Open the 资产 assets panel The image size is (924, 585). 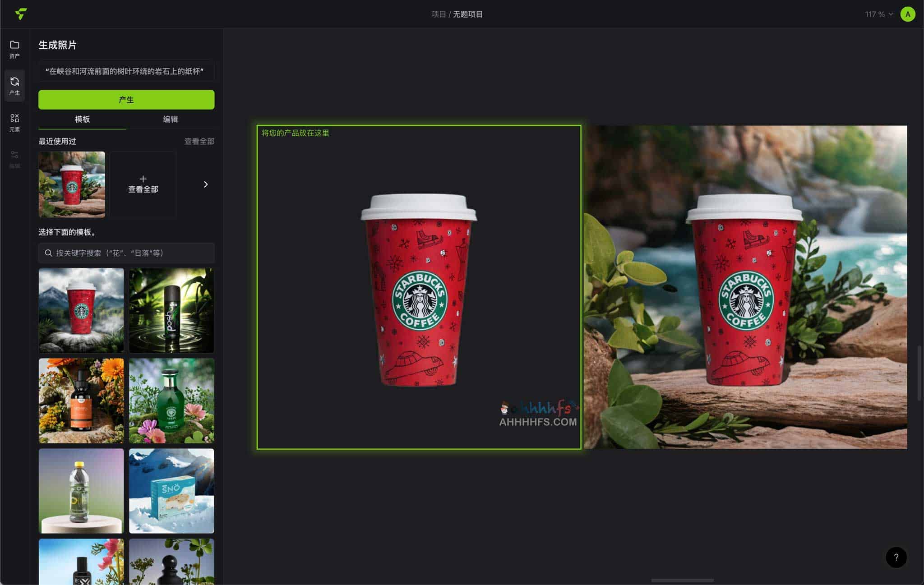tap(14, 49)
